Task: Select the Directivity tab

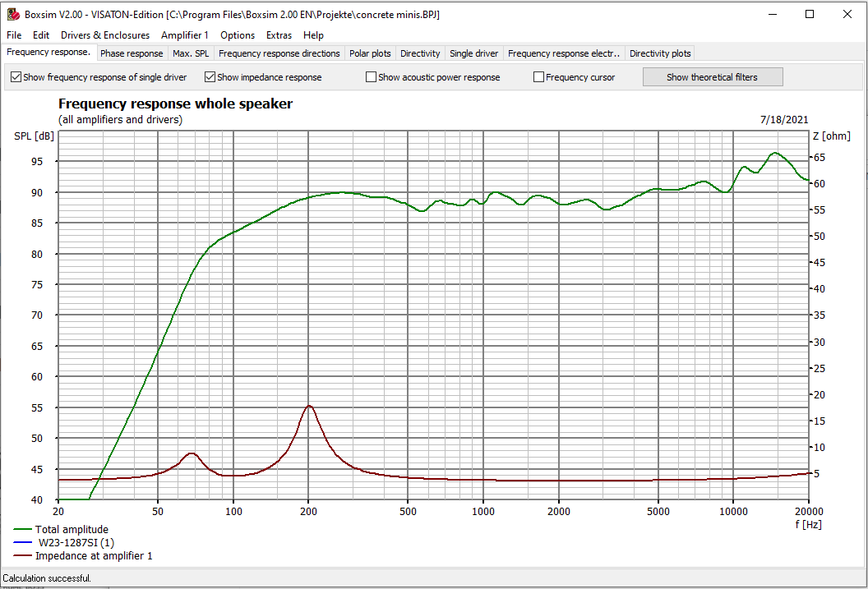Action: [x=419, y=53]
